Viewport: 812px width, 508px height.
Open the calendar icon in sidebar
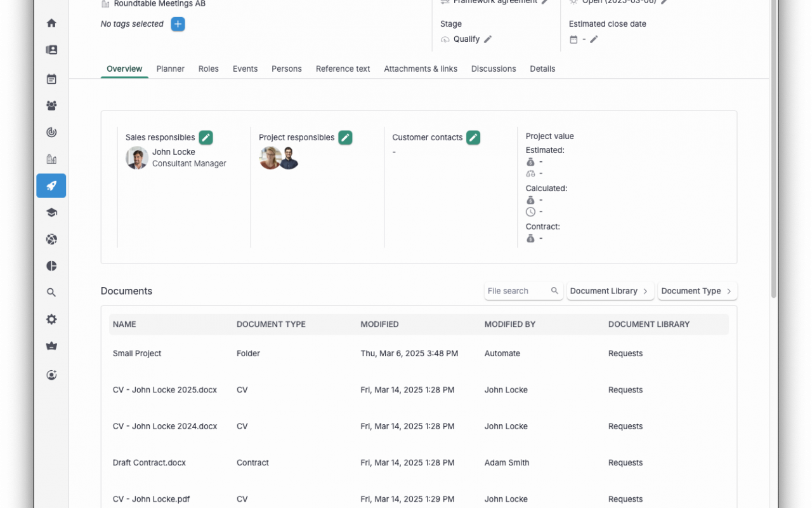51,79
